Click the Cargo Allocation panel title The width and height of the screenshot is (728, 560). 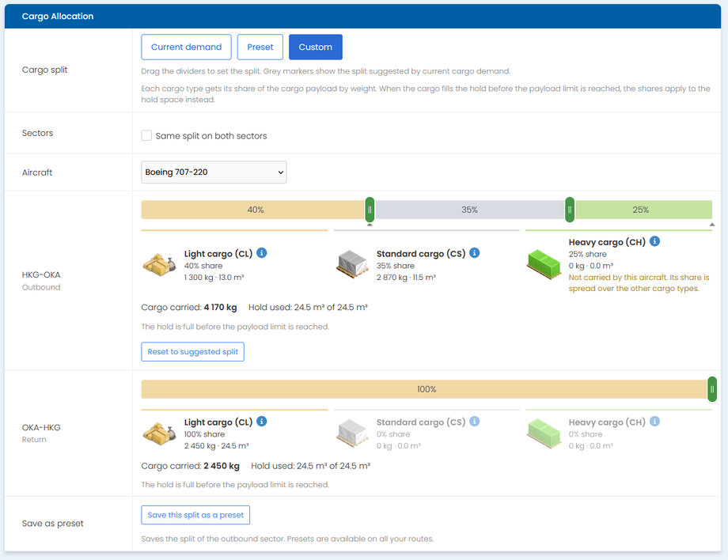click(58, 17)
